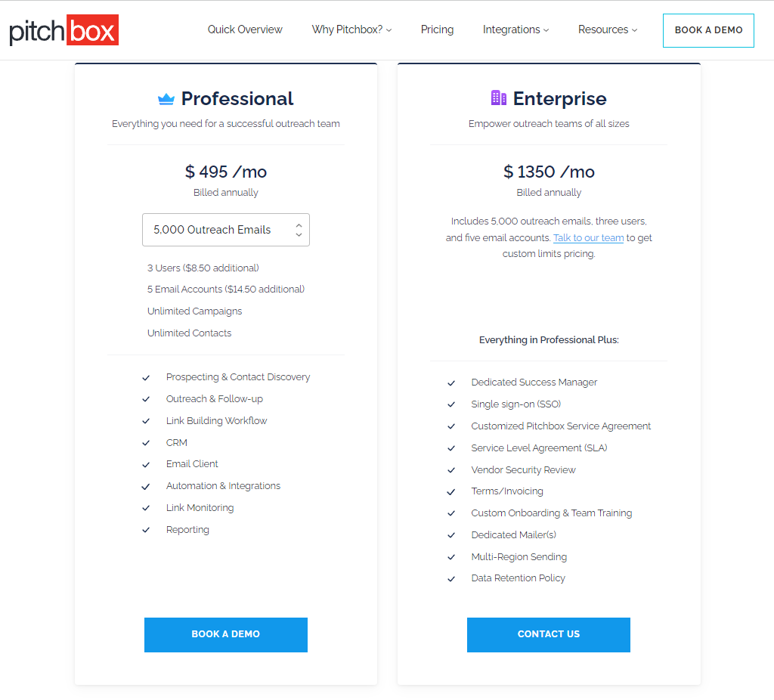The height and width of the screenshot is (700, 774).
Task: Open the Quick Overview page
Action: pyautogui.click(x=245, y=29)
